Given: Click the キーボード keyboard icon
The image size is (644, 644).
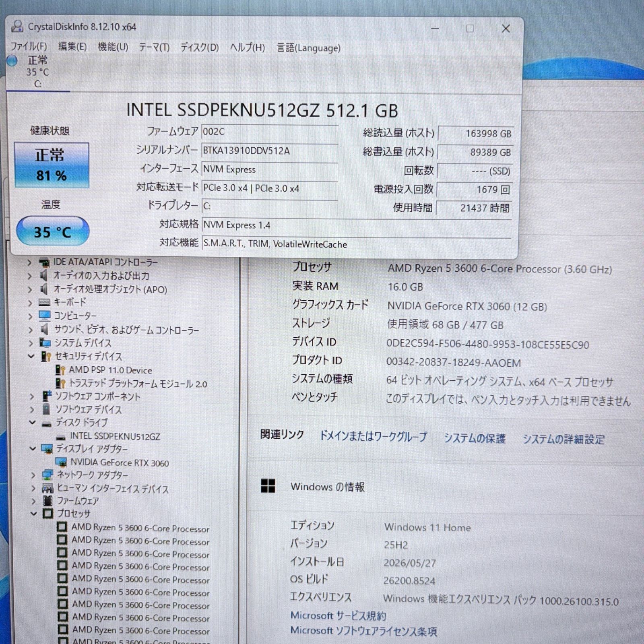Looking at the screenshot, I should (44, 302).
